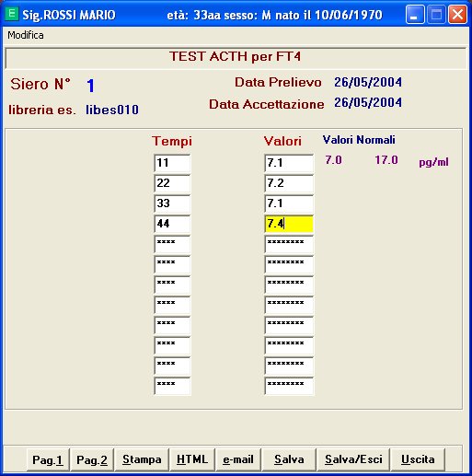Click the Tempi field containing 44

tap(172, 224)
